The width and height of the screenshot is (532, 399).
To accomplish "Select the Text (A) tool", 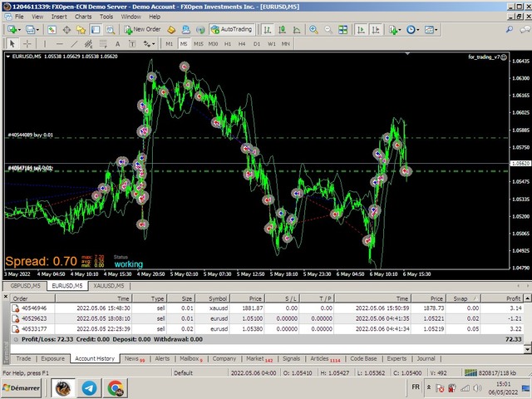I will [x=117, y=44].
